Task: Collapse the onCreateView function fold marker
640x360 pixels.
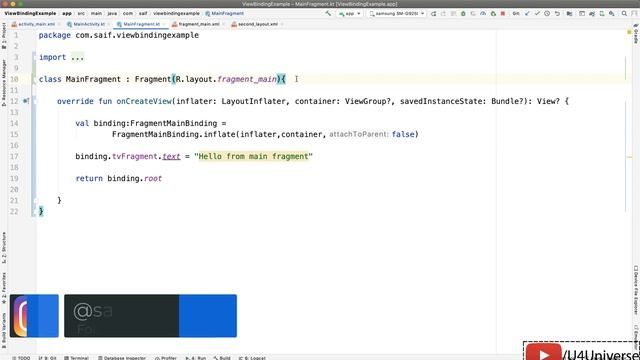Action: pos(34,101)
